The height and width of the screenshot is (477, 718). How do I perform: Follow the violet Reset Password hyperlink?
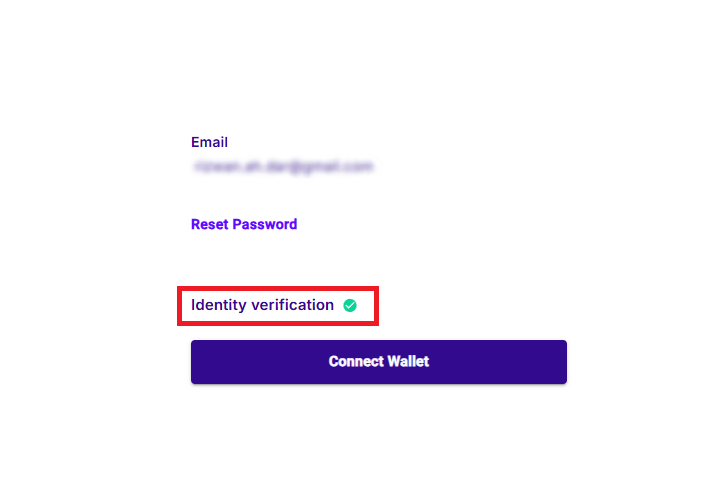tap(244, 224)
